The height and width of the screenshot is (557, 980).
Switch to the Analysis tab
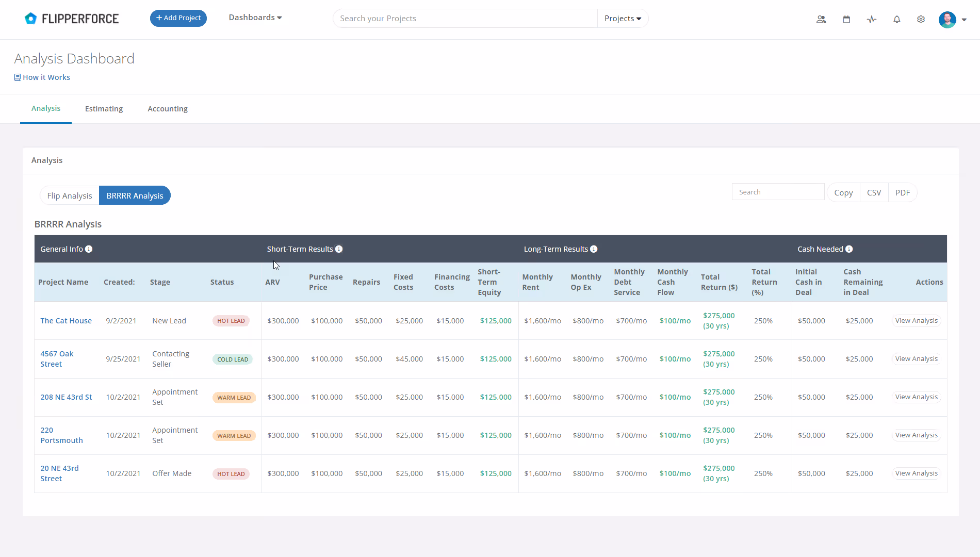[46, 108]
